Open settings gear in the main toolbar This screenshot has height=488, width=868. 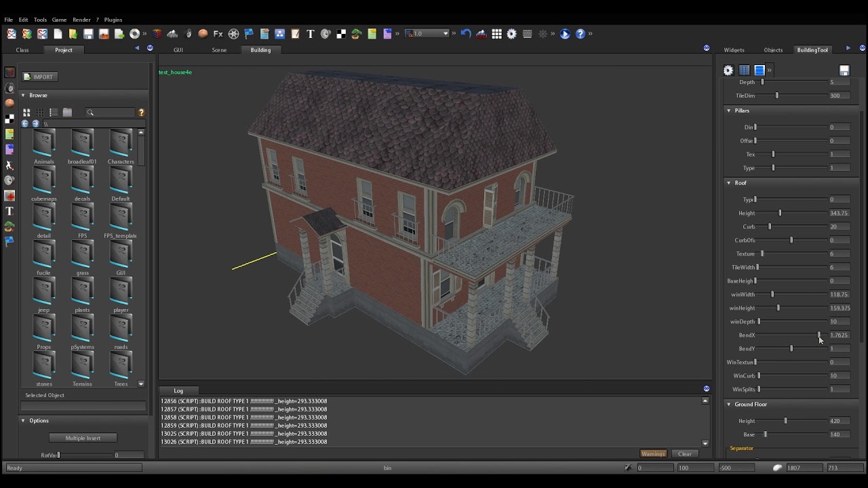coord(512,34)
